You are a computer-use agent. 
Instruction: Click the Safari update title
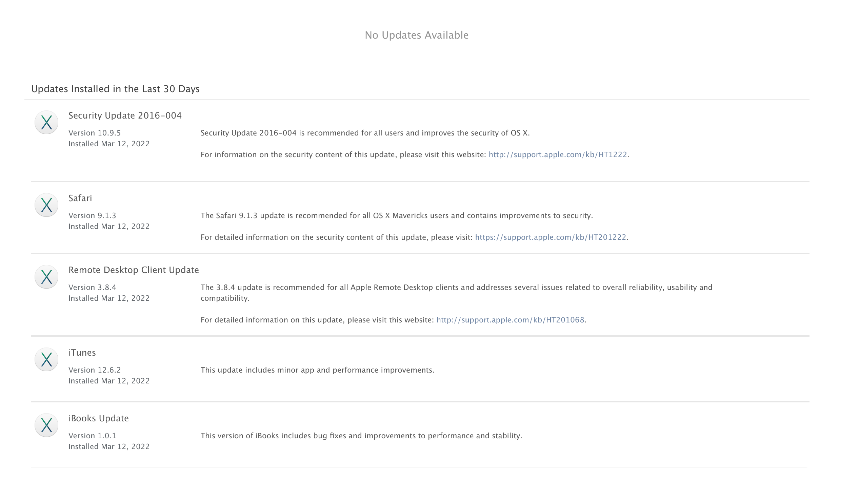pos(80,198)
